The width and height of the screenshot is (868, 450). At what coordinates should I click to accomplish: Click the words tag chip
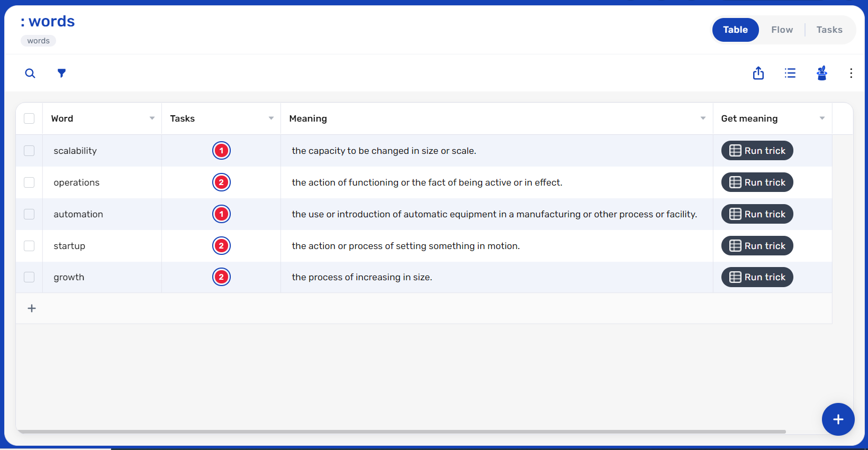[38, 41]
